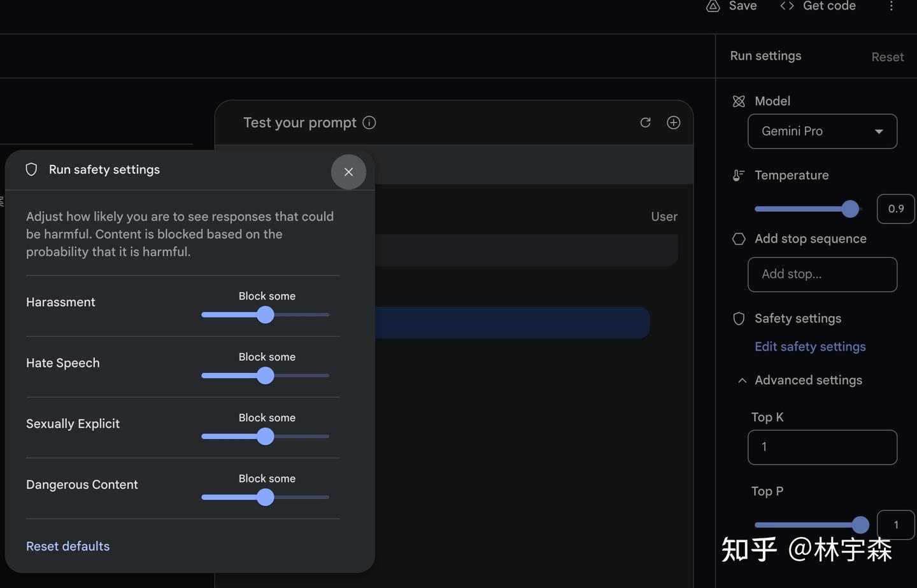Click the Get code brackets icon
917x588 pixels.
tap(787, 6)
